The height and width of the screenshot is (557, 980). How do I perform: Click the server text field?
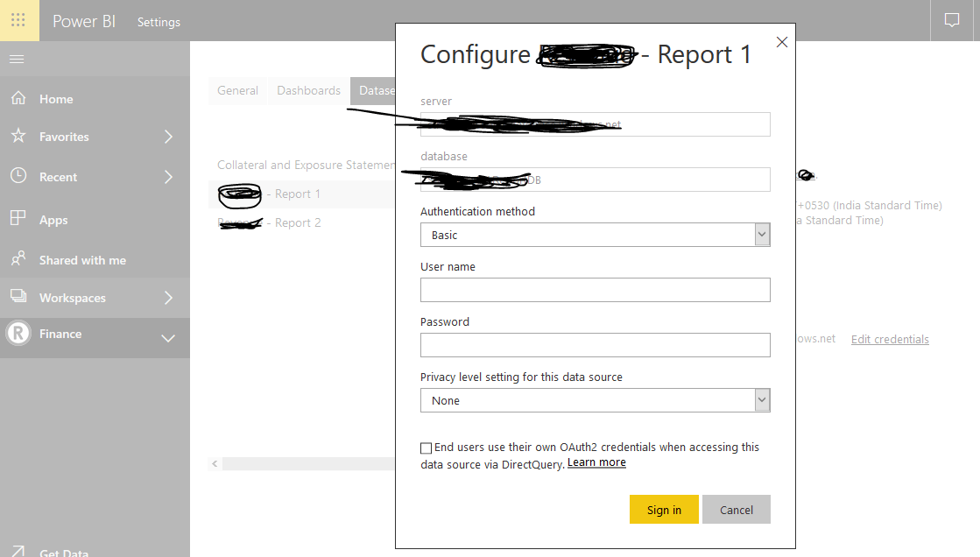pyautogui.click(x=595, y=124)
